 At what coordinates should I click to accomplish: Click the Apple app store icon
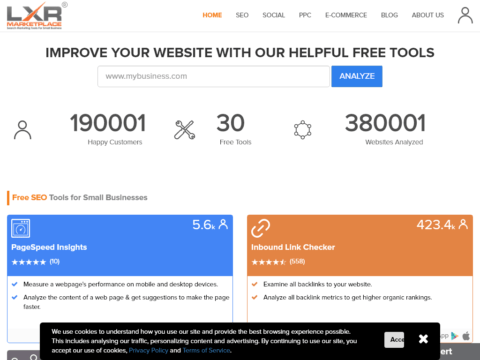click(466, 336)
